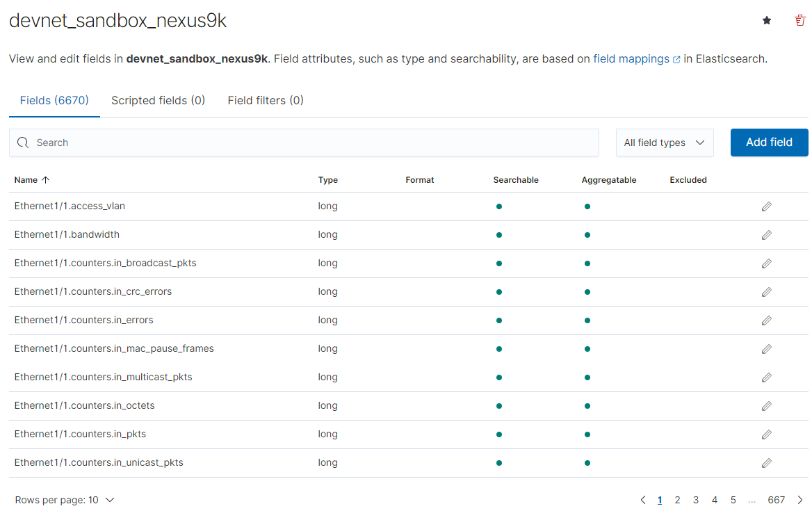This screenshot has width=812, height=520.
Task: Focus the fields Search input
Action: (x=304, y=143)
